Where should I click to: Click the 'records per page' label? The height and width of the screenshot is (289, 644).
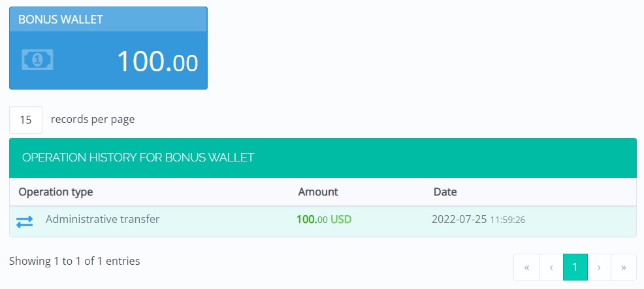click(x=93, y=119)
